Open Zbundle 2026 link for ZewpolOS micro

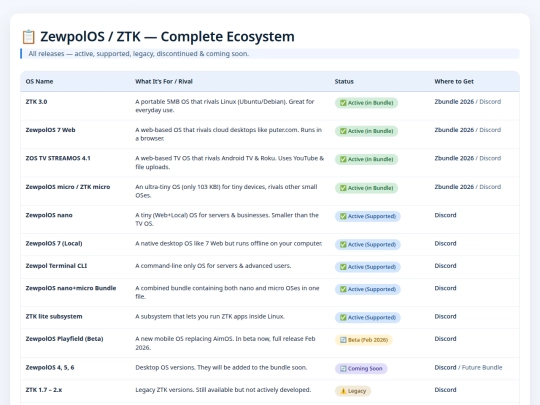click(x=454, y=187)
